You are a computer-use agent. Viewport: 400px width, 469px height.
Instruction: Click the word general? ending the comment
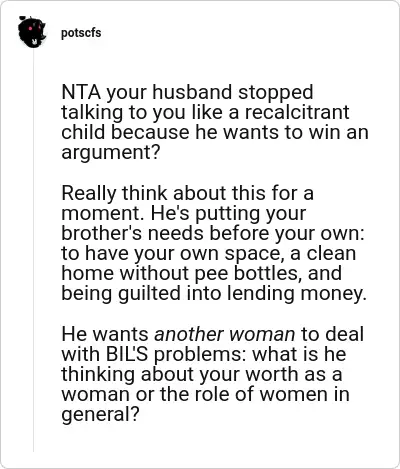(100, 415)
